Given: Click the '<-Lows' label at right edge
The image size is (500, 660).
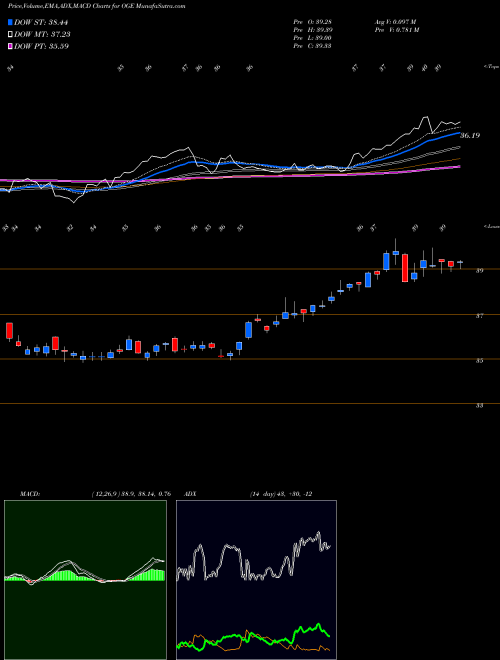Looking at the screenshot, I should pos(491,226).
